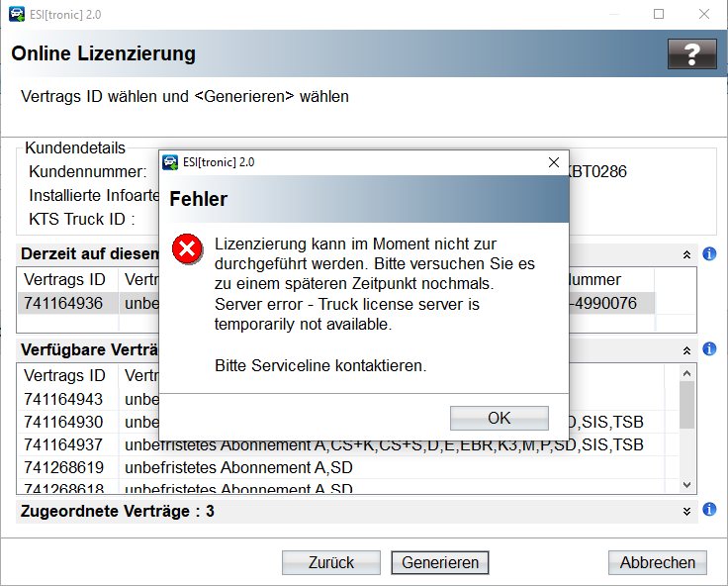
Task: Collapse the current contracts section chevron
Action: [687, 254]
